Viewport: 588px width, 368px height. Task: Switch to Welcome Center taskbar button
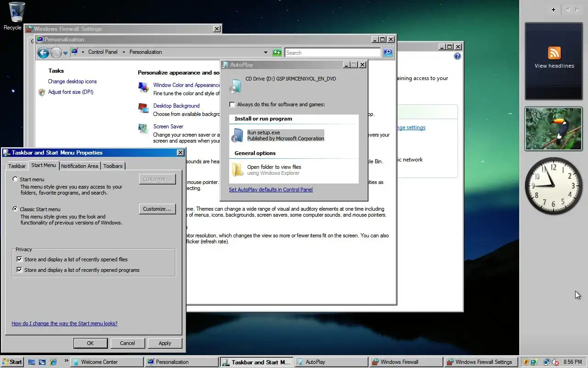tap(107, 362)
